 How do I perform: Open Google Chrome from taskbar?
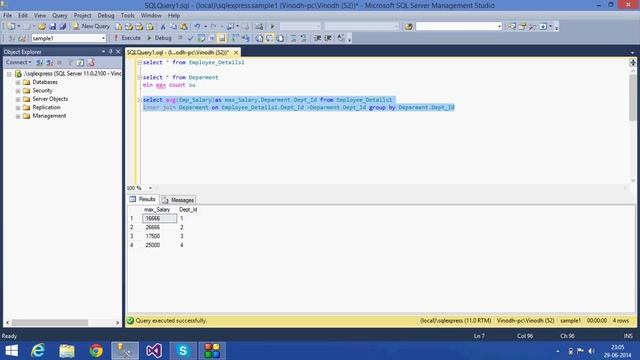click(96, 351)
